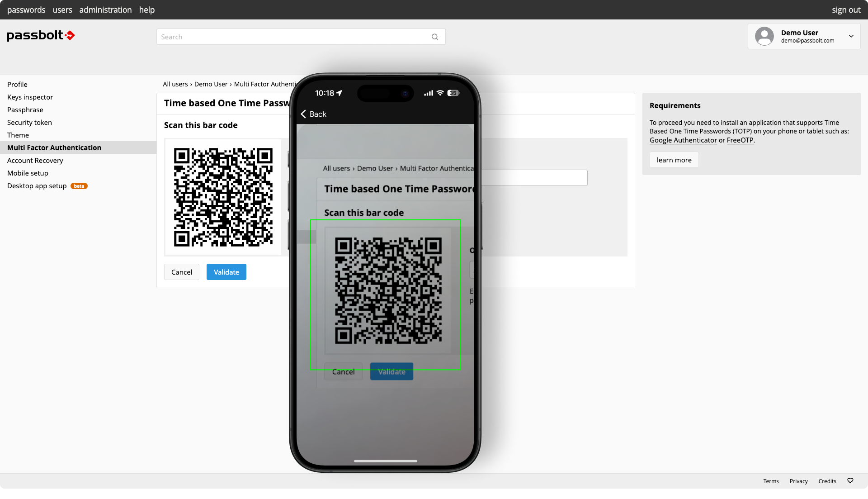Click the search magnifier icon
This screenshot has width=868, height=499.
(x=434, y=36)
